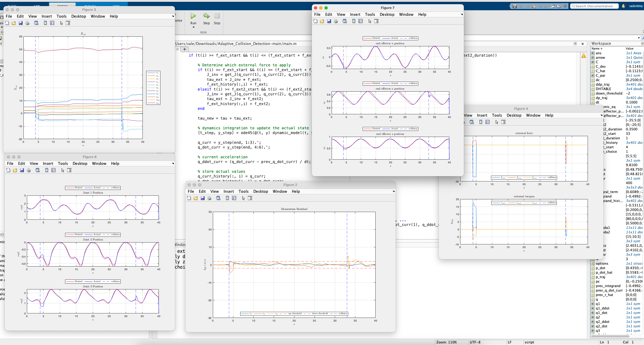Close the Editor panel with X
Viewport: 644px width, 345px height.
point(583,44)
